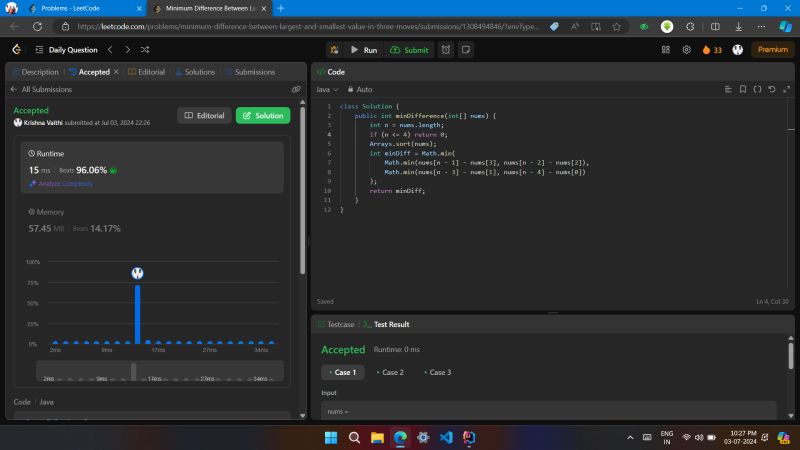
Task: Click the Run button to execute code
Action: click(x=364, y=49)
